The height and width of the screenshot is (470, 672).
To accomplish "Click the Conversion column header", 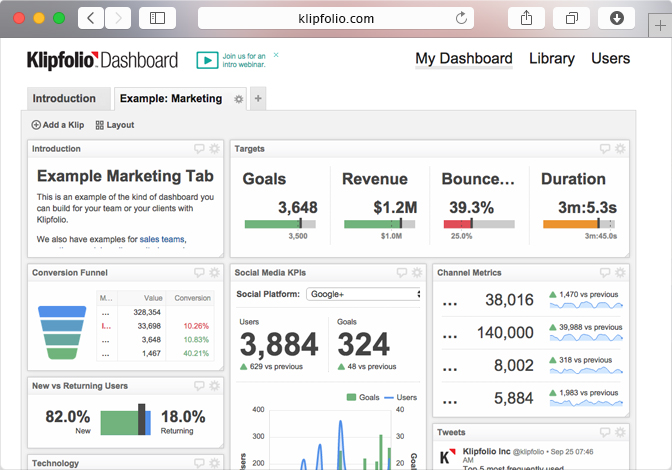I will click(192, 298).
